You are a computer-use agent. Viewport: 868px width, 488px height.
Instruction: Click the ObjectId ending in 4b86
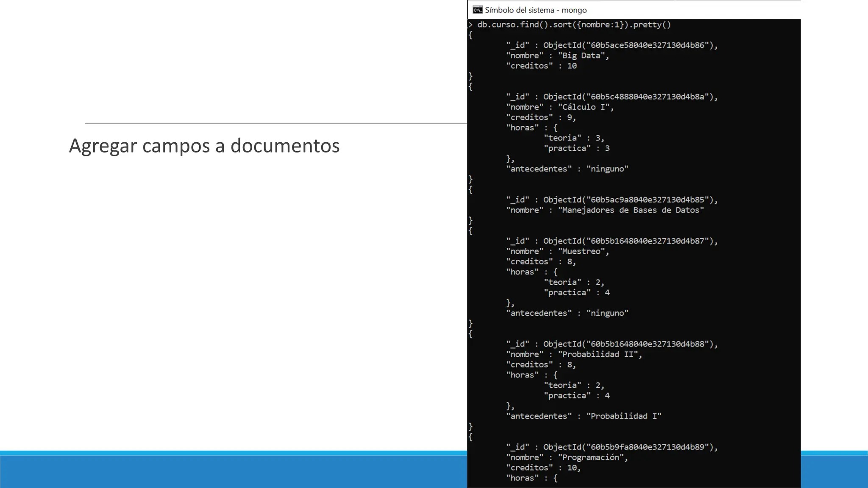630,45
